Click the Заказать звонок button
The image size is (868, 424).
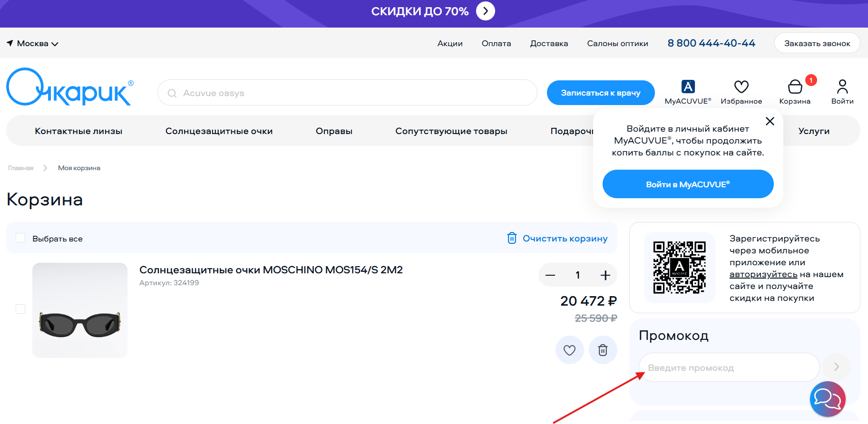click(817, 43)
